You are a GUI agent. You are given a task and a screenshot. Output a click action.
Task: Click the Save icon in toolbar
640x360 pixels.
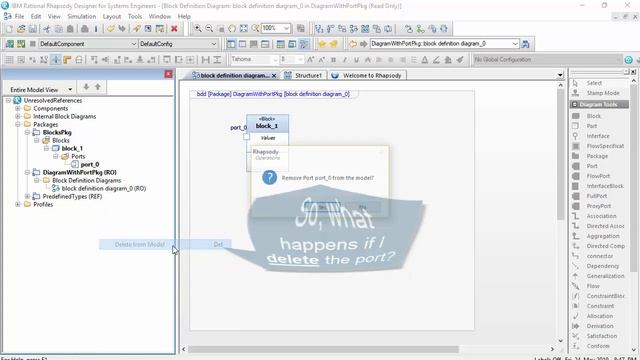[33, 29]
